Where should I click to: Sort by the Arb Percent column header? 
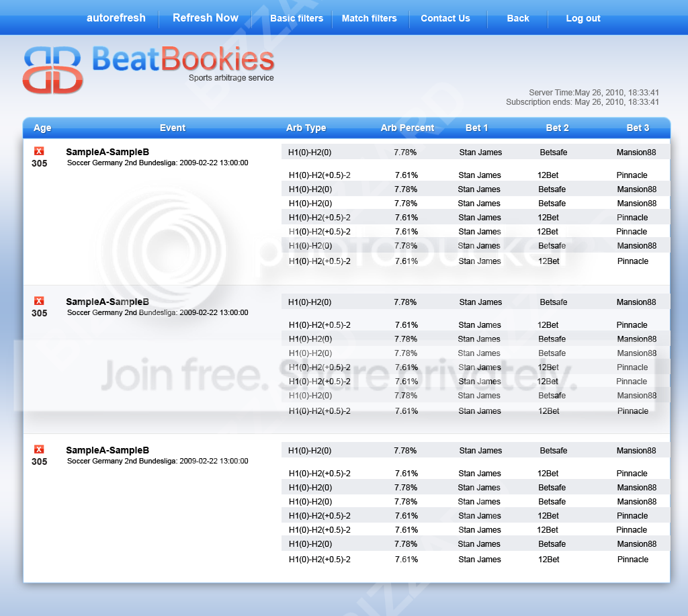pyautogui.click(x=407, y=128)
